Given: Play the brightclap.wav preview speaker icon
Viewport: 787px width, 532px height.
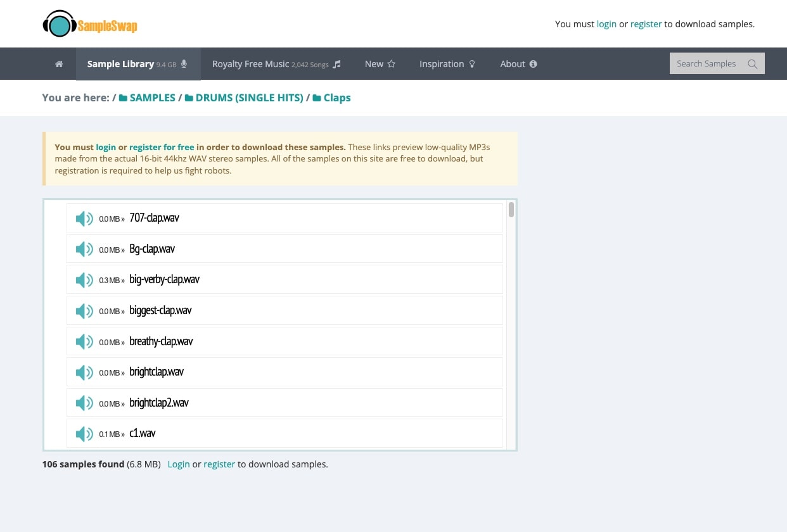Looking at the screenshot, I should [84, 372].
